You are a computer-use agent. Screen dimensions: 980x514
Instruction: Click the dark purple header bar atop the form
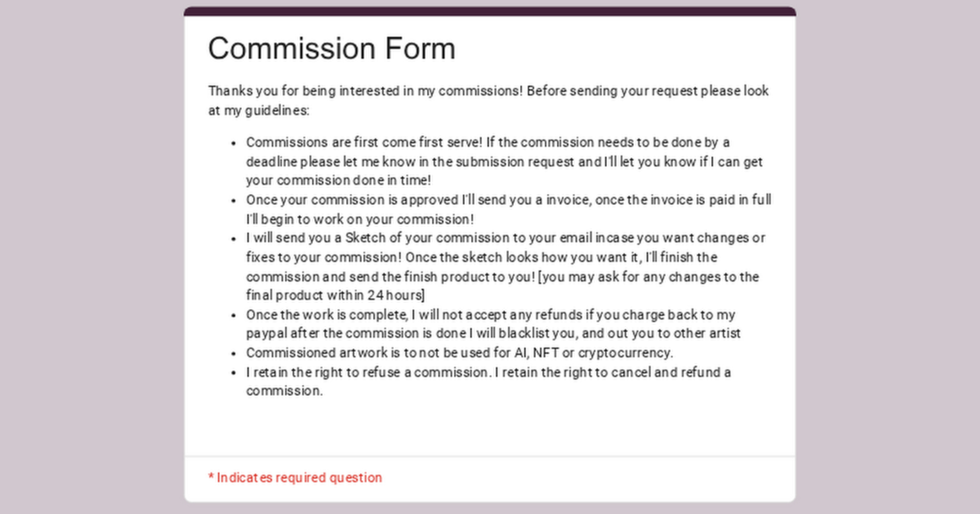pos(490,11)
